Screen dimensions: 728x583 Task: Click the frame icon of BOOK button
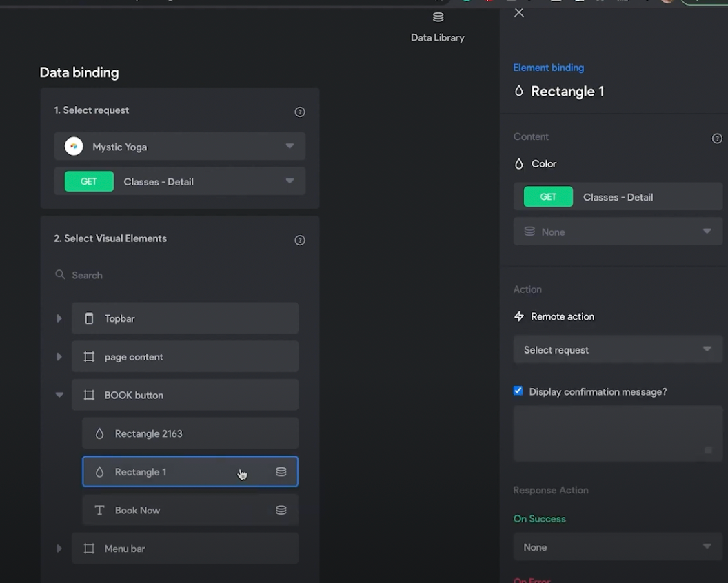pos(89,395)
